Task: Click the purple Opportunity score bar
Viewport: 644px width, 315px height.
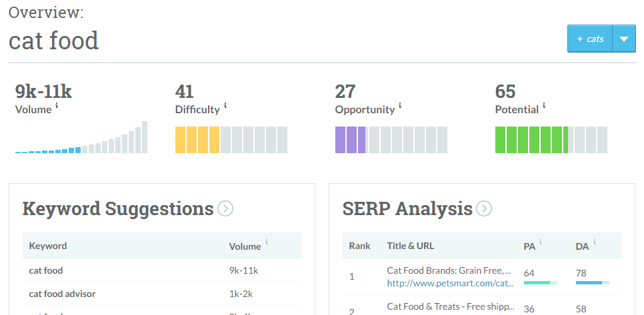Action: pyautogui.click(x=391, y=140)
